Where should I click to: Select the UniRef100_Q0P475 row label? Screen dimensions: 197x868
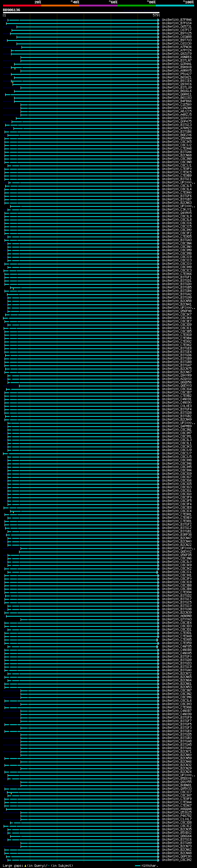coord(177,121)
